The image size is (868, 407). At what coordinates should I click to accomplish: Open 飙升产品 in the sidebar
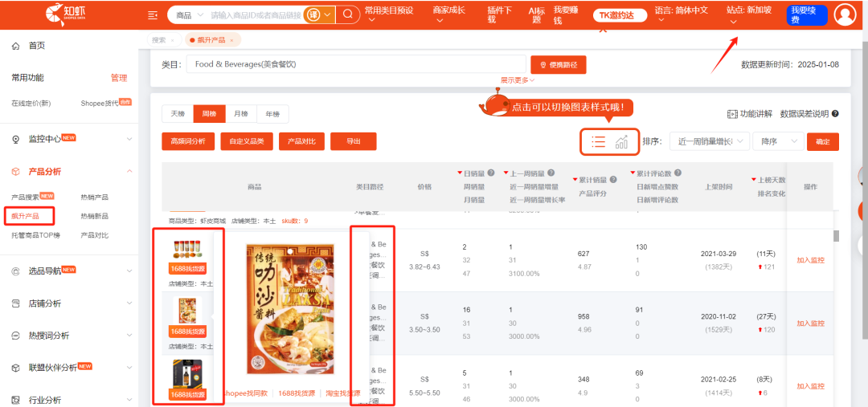[25, 216]
